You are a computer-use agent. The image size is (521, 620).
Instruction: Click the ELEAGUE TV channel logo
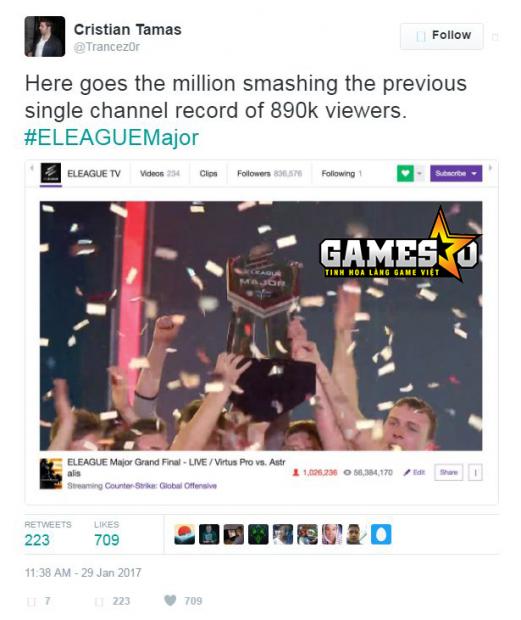51,173
